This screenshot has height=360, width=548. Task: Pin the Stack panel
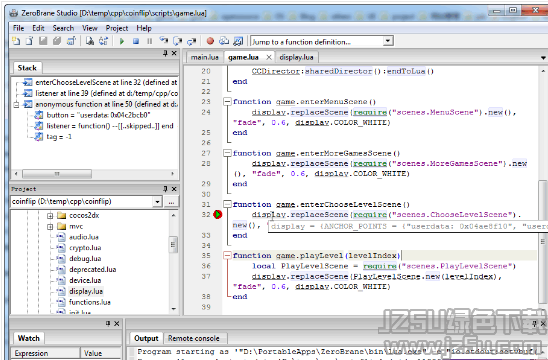165,53
